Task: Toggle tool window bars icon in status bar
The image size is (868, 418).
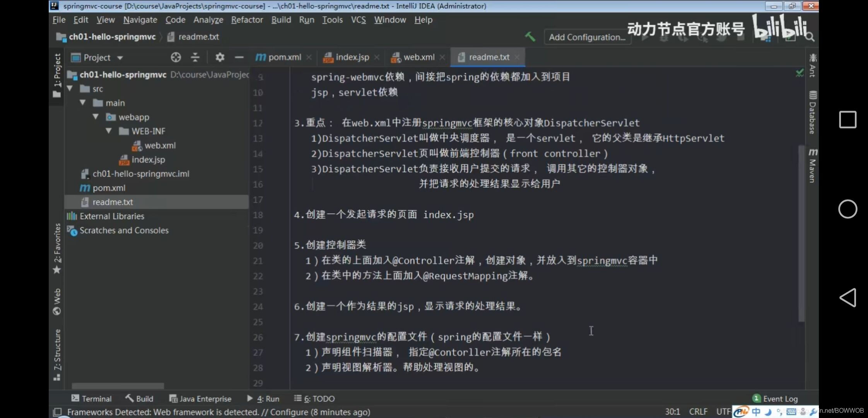Action: pyautogui.click(x=57, y=412)
